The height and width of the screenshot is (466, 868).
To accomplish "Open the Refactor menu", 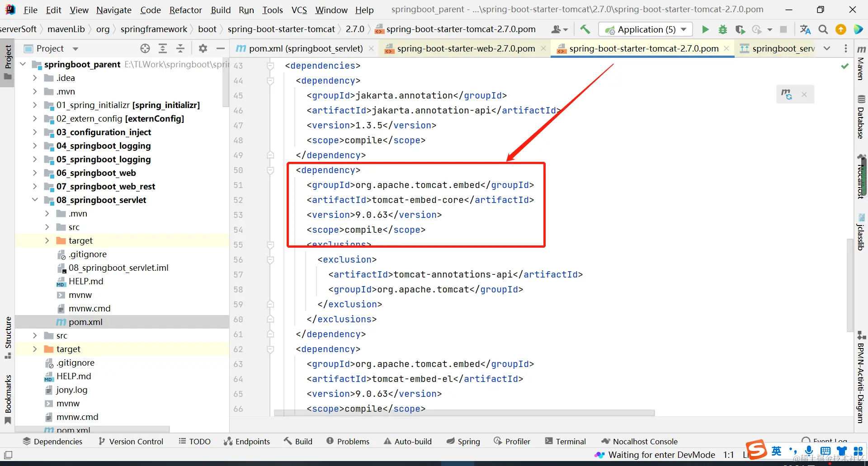I will (186, 10).
